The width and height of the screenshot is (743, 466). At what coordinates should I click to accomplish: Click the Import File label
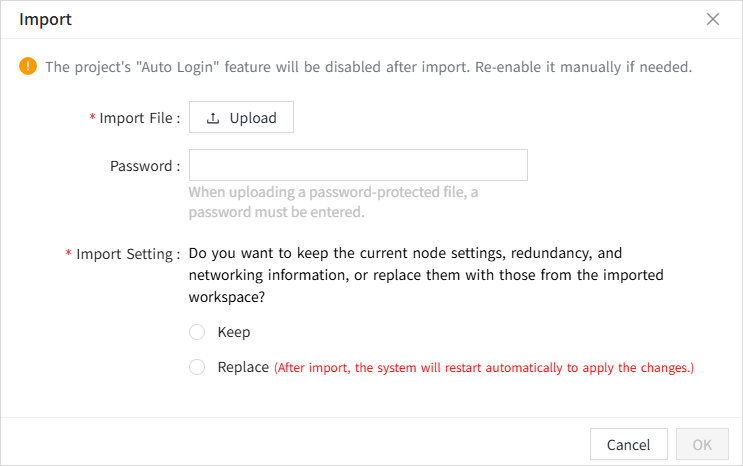coord(139,118)
